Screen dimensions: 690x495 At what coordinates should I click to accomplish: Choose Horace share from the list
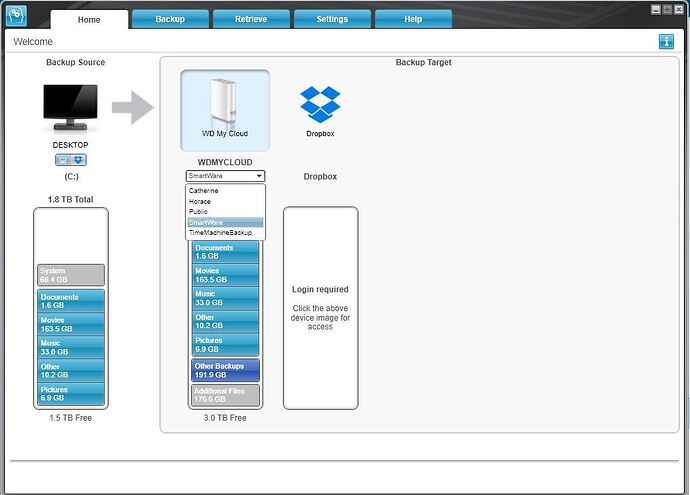point(225,201)
